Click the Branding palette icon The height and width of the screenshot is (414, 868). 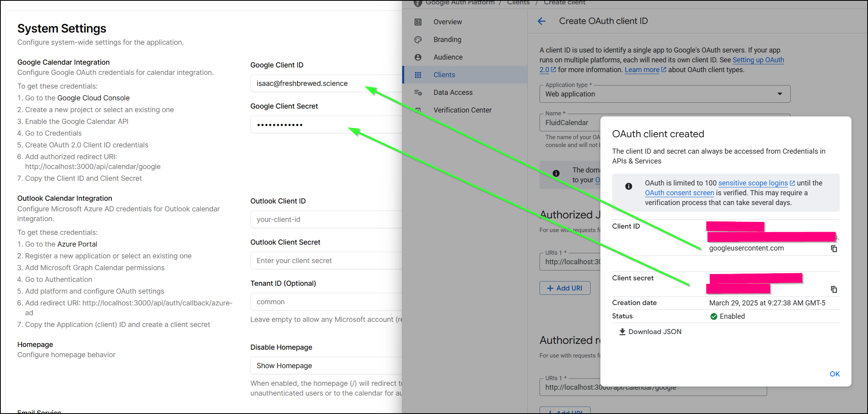(418, 40)
